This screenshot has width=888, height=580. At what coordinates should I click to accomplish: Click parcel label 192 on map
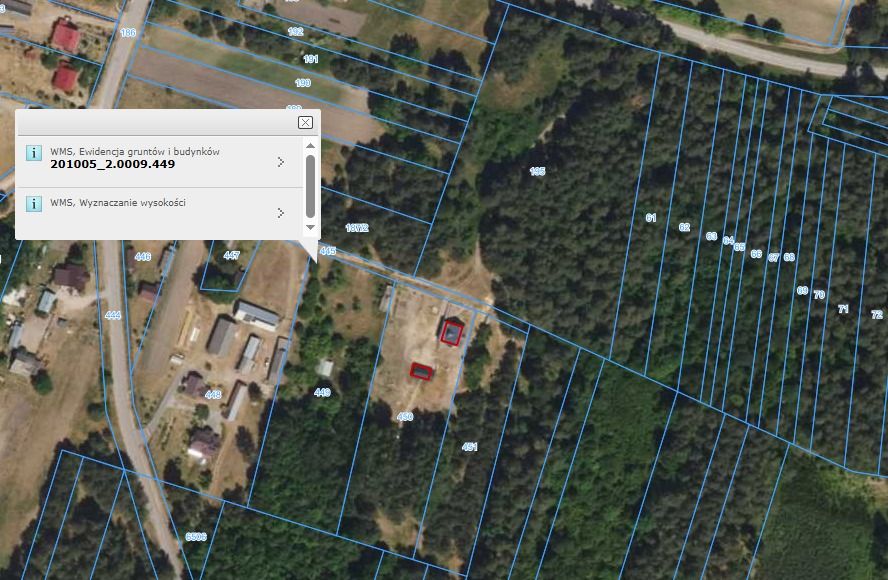click(x=296, y=32)
